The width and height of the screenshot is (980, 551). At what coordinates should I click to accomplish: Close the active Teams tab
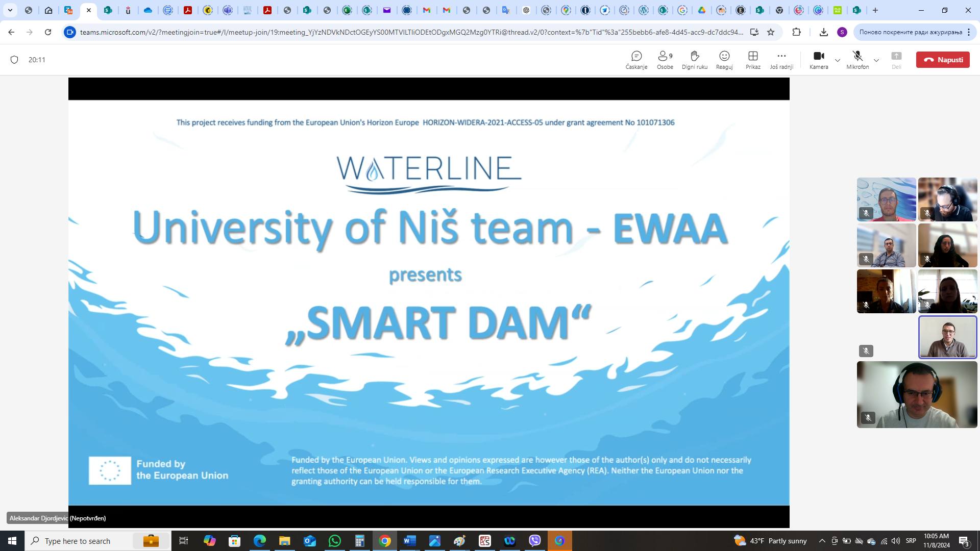[x=89, y=10]
